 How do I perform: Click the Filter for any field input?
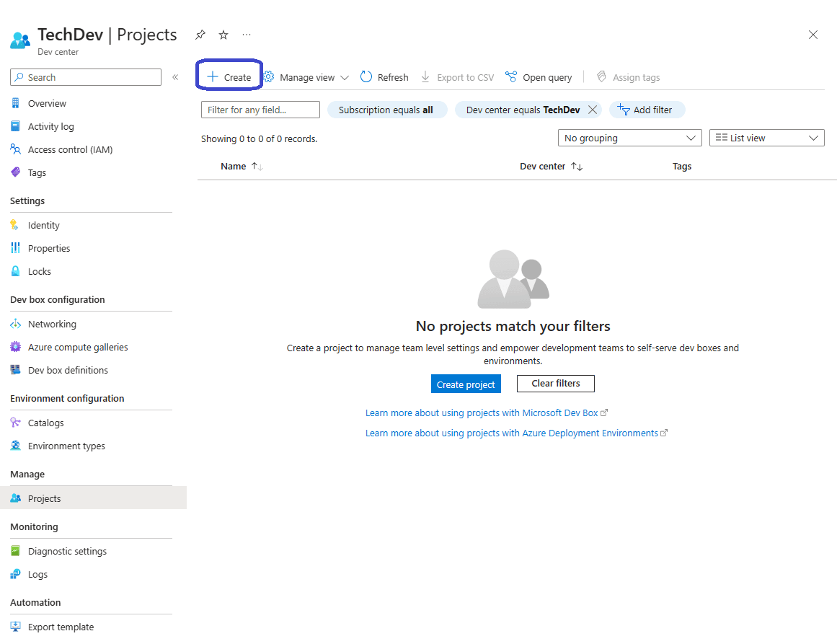(x=260, y=110)
